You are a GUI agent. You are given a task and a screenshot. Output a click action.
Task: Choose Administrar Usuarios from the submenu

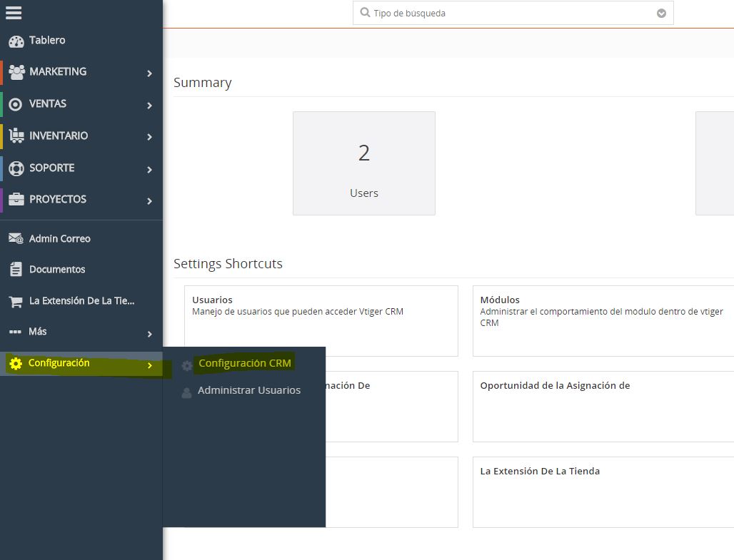click(249, 390)
